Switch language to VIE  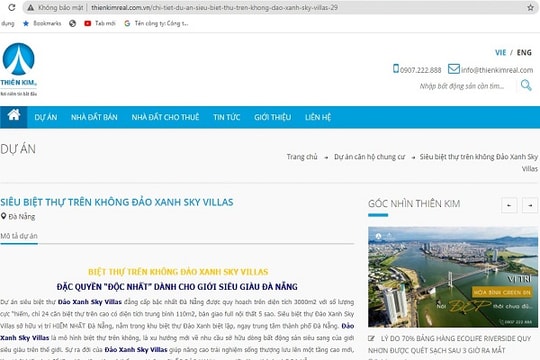click(500, 52)
